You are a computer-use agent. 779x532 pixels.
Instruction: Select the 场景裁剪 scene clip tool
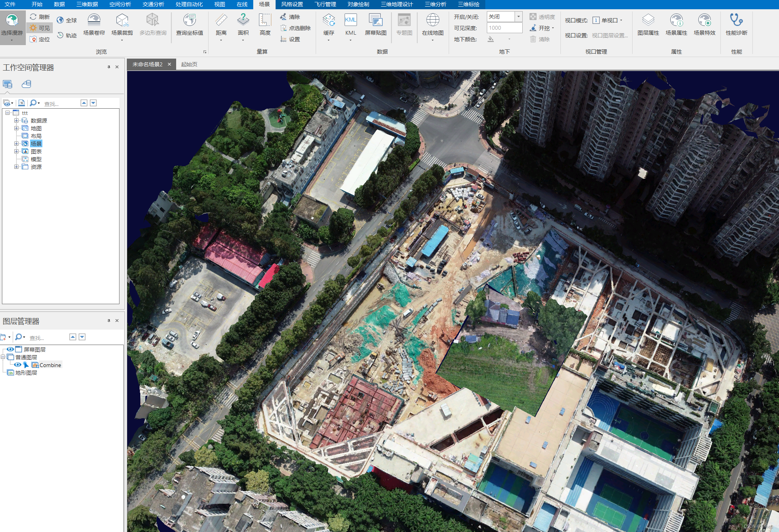(x=122, y=20)
